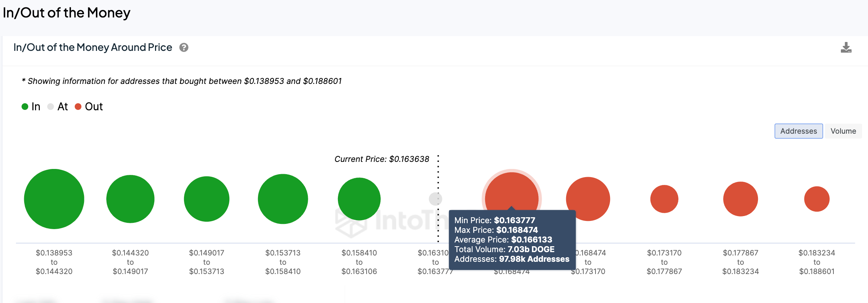Toggle the red Out legend item

[x=89, y=107]
